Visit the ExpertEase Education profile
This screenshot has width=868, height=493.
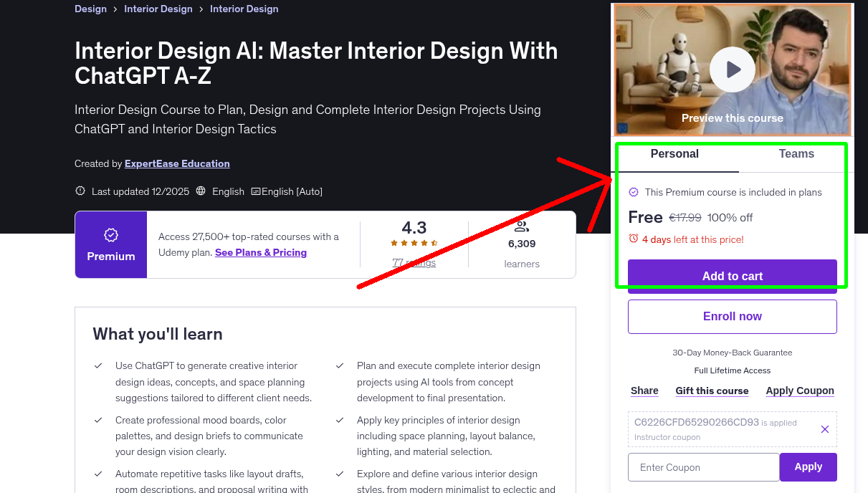(176, 163)
